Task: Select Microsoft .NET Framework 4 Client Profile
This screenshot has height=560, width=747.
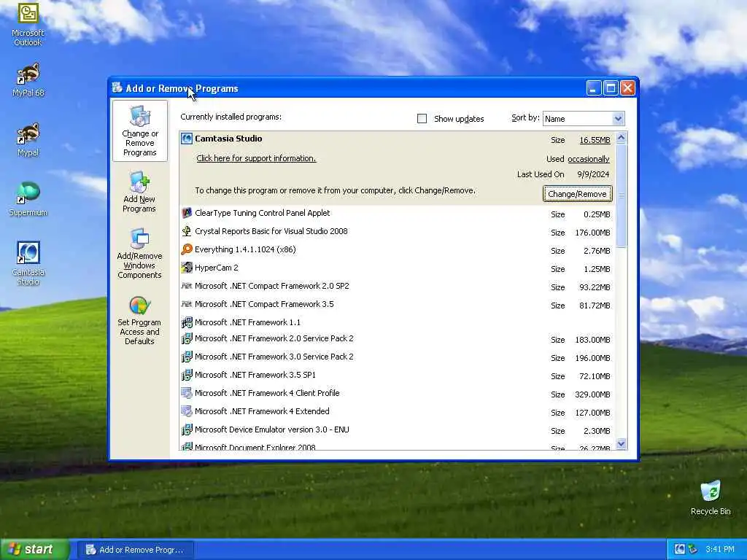Action: pos(398,393)
